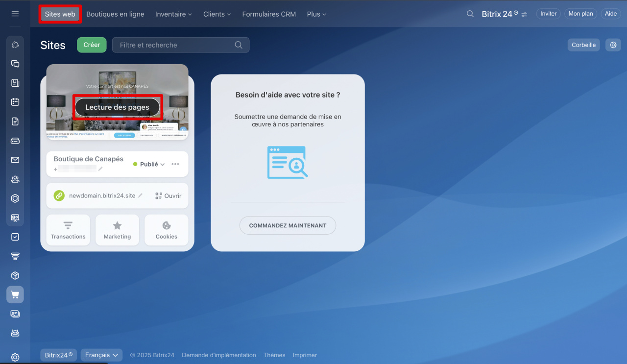Image resolution: width=627 pixels, height=364 pixels.
Task: Open the news feed sidebar icon
Action: pos(15,83)
